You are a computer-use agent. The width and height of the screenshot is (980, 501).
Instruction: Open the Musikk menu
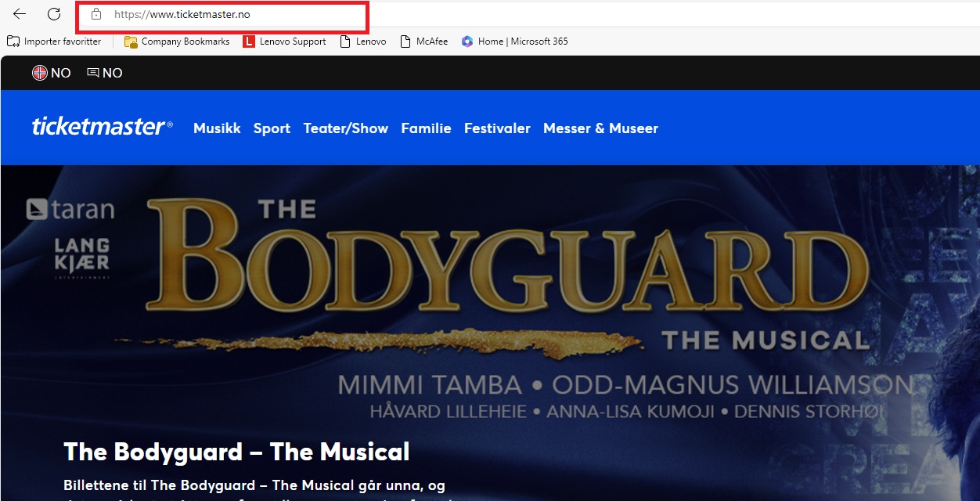[217, 128]
